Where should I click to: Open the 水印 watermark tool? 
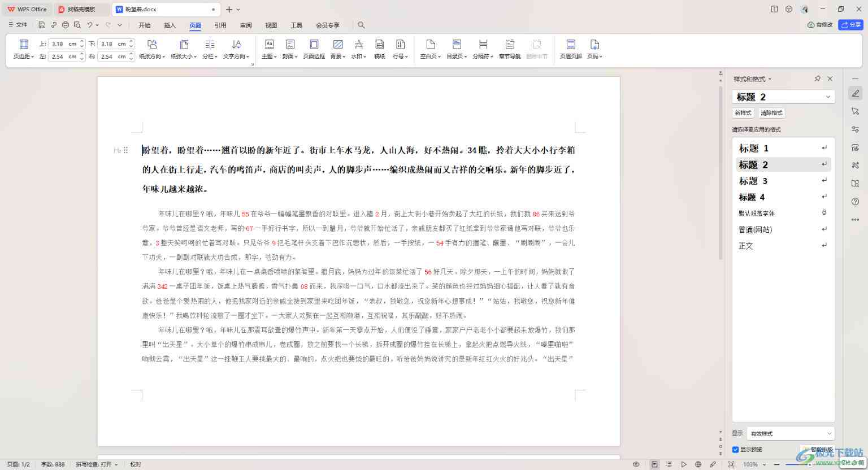[x=358, y=49]
